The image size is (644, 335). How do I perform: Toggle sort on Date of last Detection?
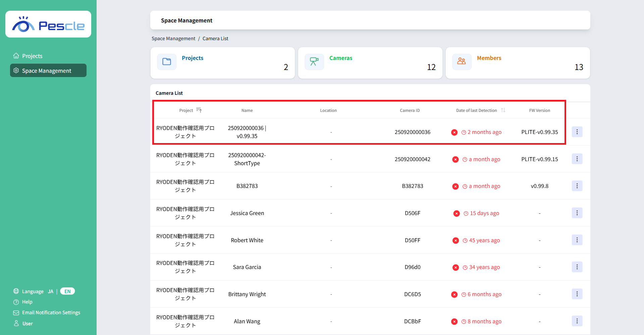click(x=503, y=110)
